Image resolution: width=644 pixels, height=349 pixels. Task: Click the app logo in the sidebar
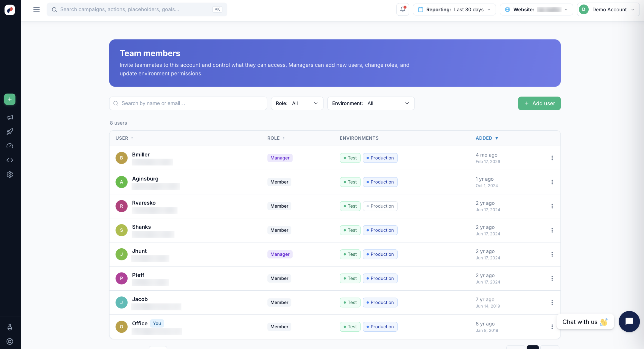pyautogui.click(x=10, y=10)
